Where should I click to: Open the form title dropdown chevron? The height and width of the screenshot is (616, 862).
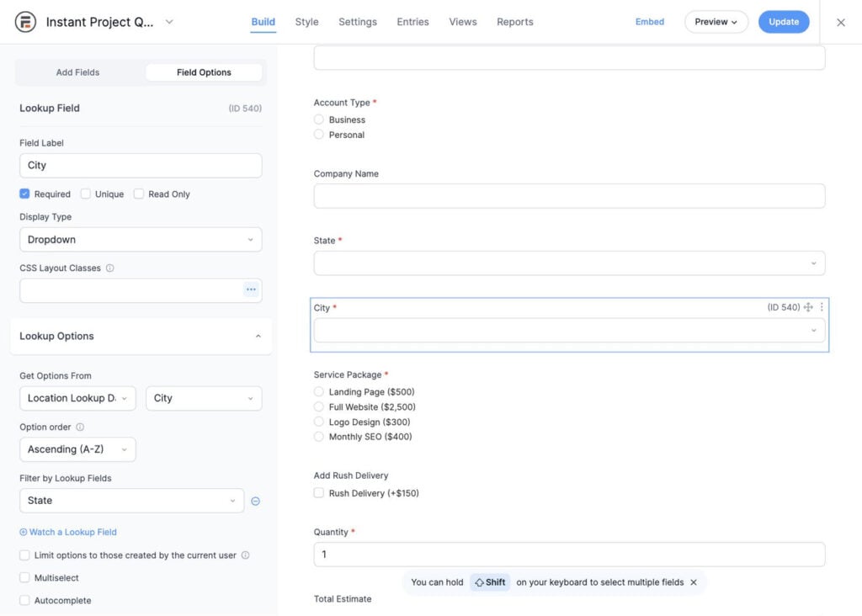(x=169, y=22)
